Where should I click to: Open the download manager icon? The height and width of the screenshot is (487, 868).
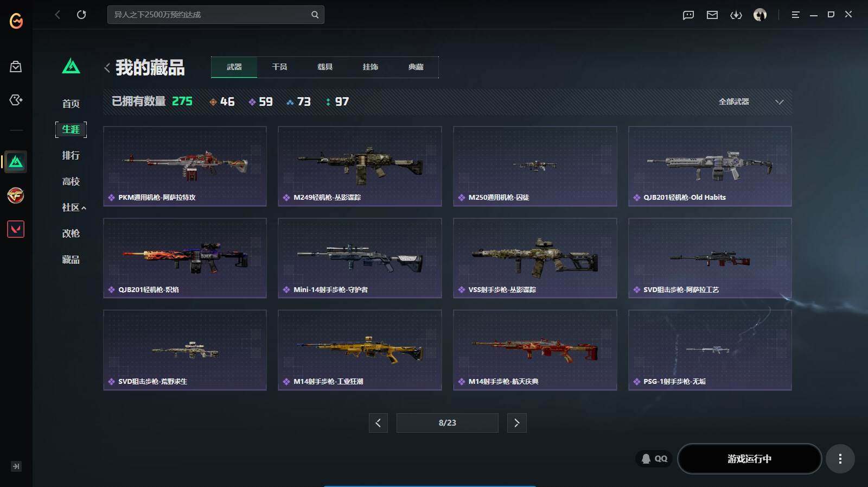point(736,15)
